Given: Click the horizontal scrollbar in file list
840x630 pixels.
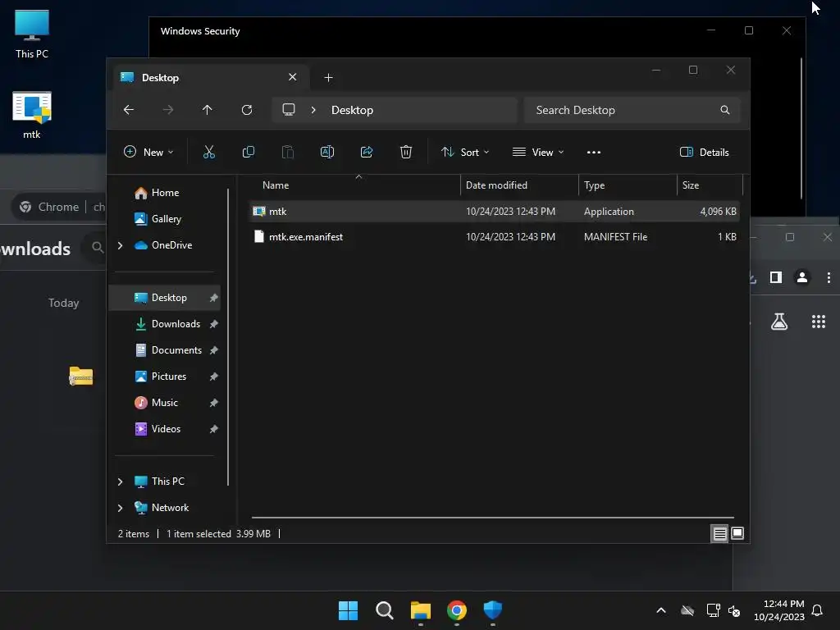Looking at the screenshot, I should click(493, 518).
